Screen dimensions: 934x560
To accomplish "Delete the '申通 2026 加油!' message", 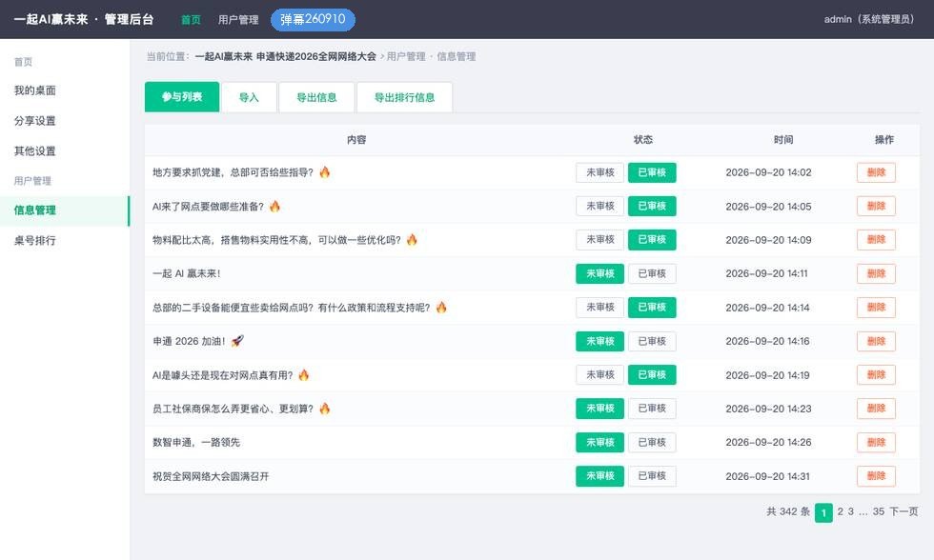I will point(876,341).
